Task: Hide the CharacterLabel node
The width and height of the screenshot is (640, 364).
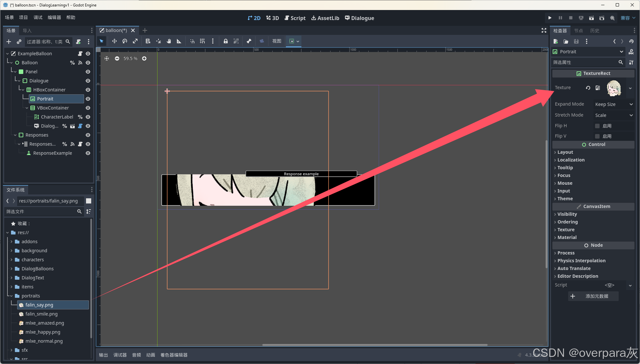Action: 88,117
